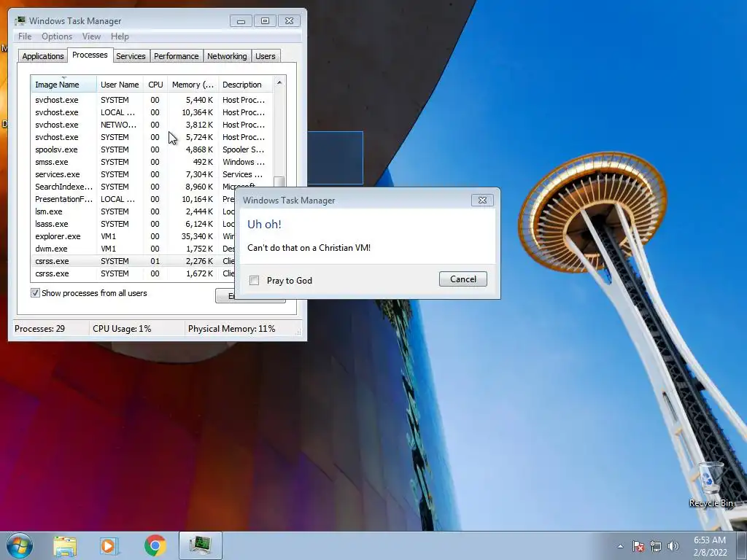Sort by Image Name column header
This screenshot has width=747, height=560.
coord(64,85)
